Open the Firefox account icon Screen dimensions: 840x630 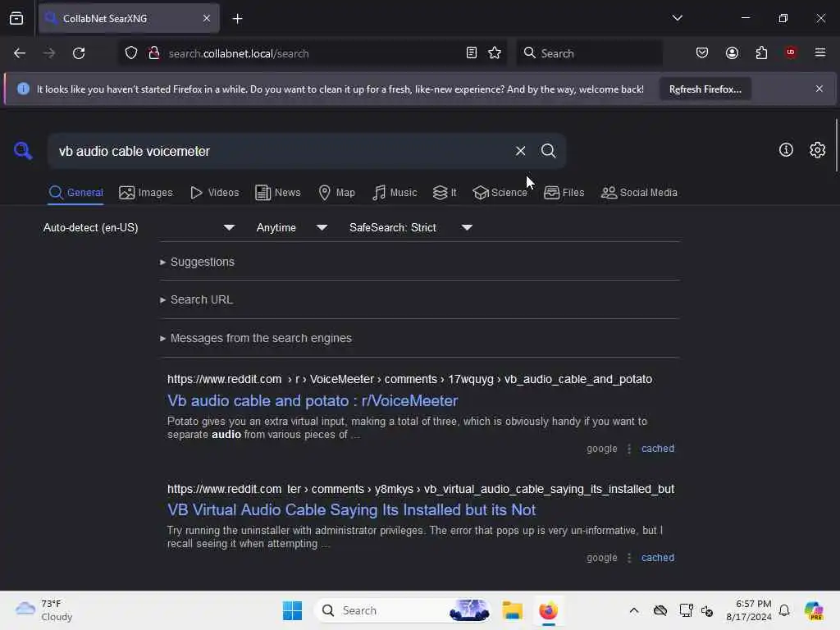point(732,52)
